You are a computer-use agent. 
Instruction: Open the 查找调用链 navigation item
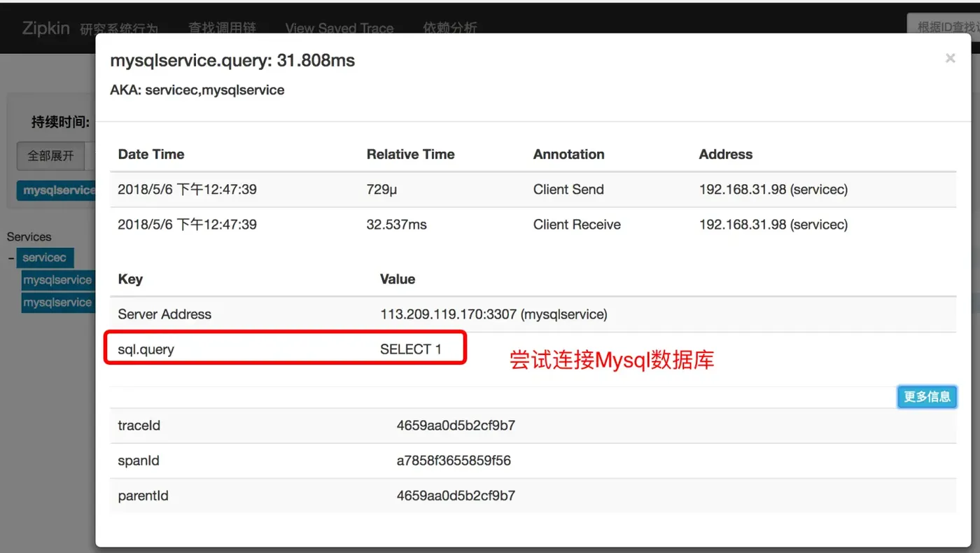[222, 28]
